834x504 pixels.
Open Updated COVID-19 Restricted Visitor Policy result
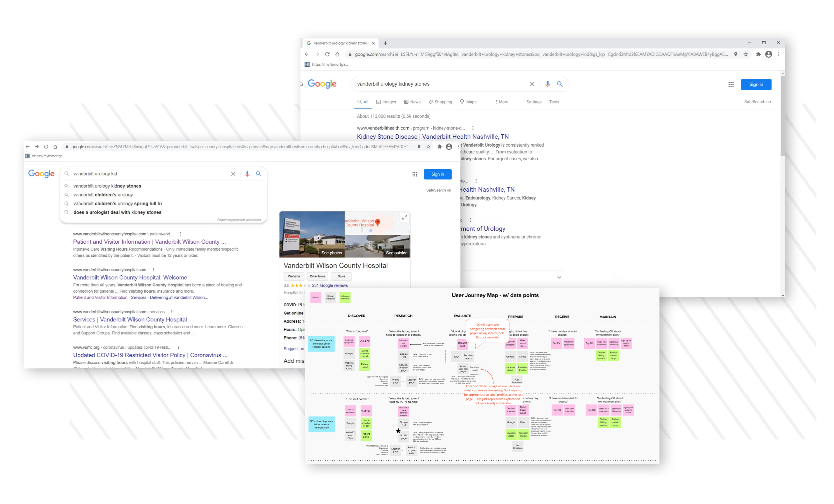150,355
